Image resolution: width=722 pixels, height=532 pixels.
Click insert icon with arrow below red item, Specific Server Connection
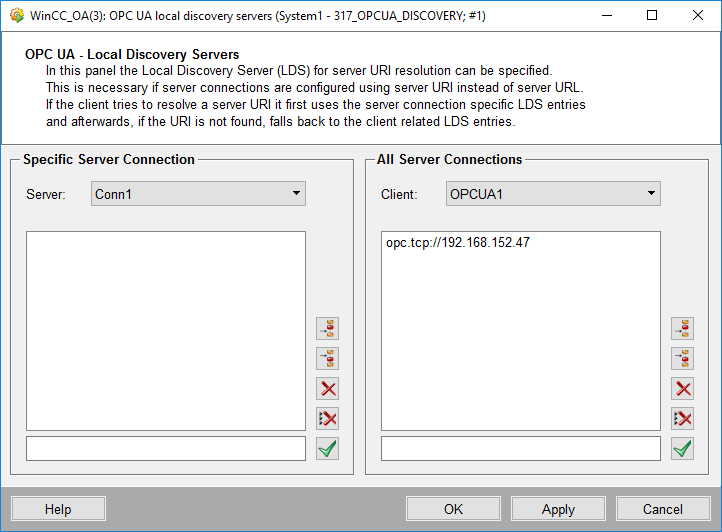click(327, 328)
